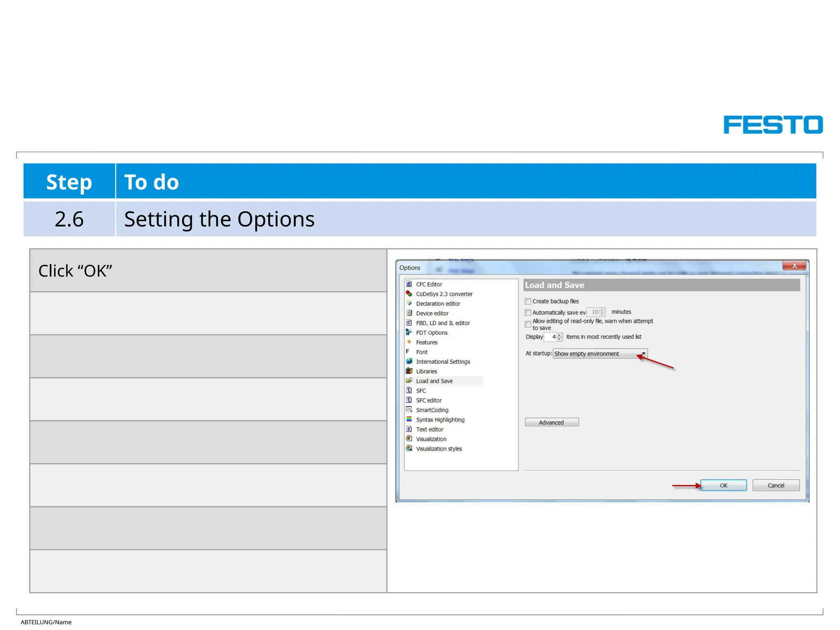The height and width of the screenshot is (630, 840).
Task: Click the Text editor icon
Action: (409, 429)
